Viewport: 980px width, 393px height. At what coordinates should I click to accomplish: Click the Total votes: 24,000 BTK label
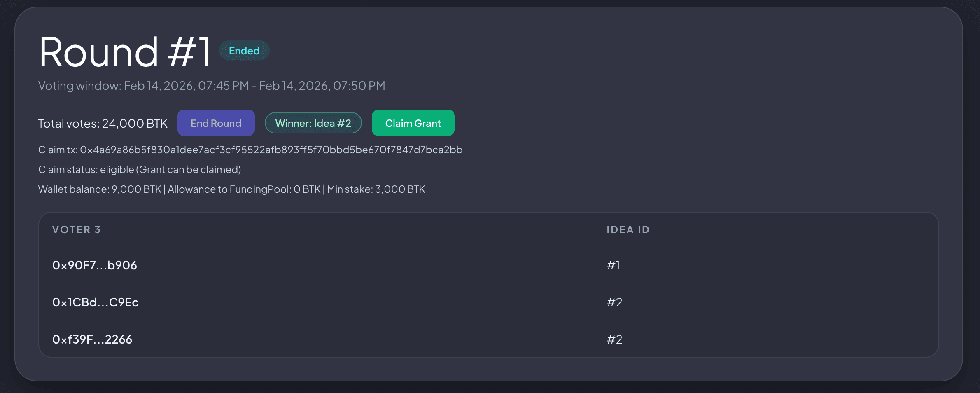tap(103, 123)
